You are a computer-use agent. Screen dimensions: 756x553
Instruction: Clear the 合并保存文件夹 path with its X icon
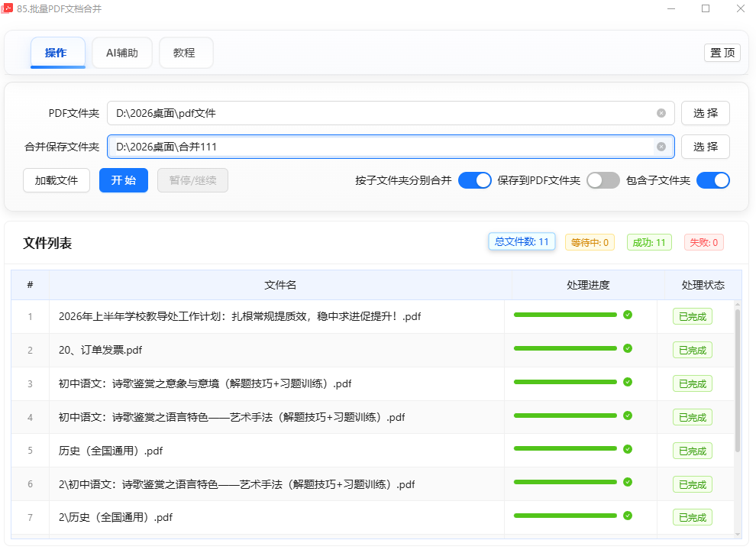click(x=661, y=147)
